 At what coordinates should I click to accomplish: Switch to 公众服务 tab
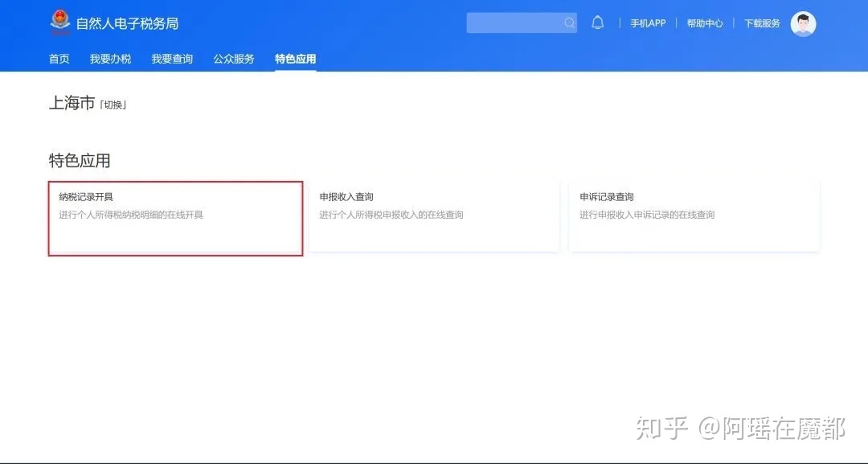point(234,59)
